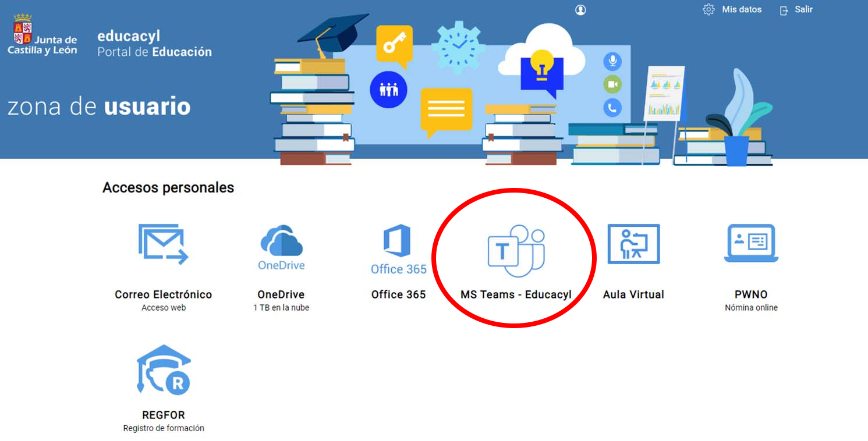Click the Junta de Castilla y León logo
Image resolution: width=868 pixels, height=441 pixels.
pyautogui.click(x=42, y=34)
